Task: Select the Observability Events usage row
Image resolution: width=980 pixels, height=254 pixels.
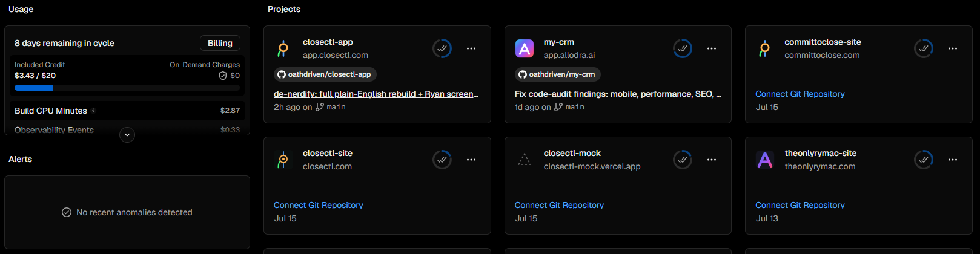Action: point(127,129)
